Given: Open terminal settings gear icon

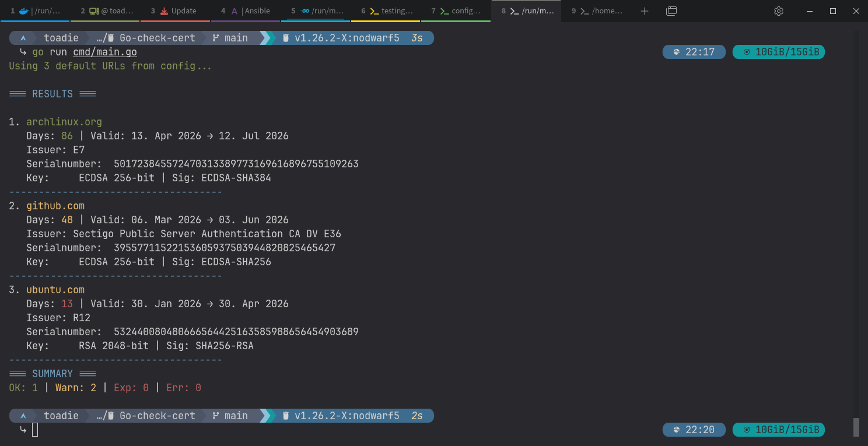Looking at the screenshot, I should [778, 11].
